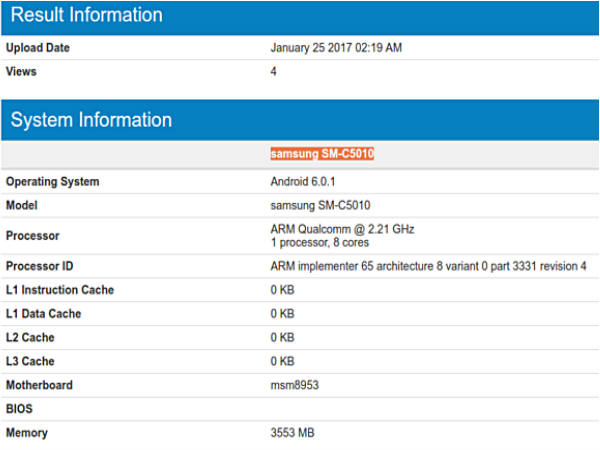Click the Views label
Screen dimensions: 600x450
coord(21,72)
